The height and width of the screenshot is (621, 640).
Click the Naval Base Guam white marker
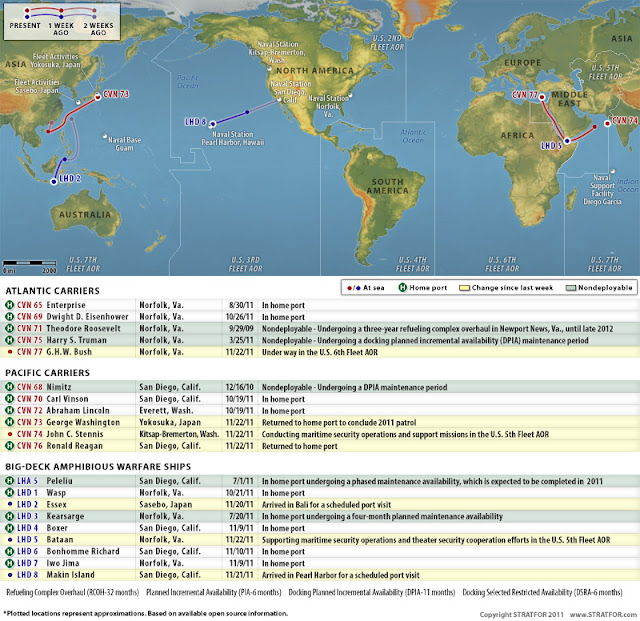click(105, 136)
